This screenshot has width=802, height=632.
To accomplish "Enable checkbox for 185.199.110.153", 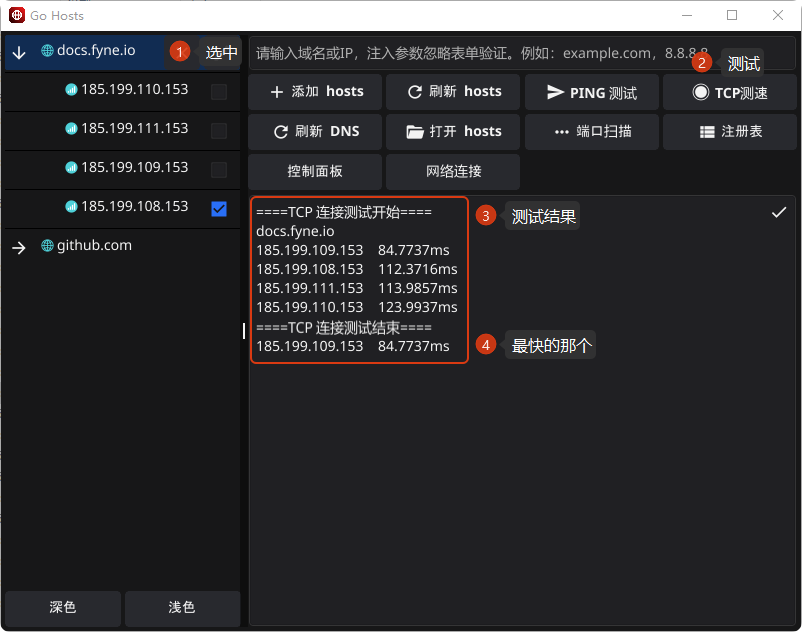I will click(x=219, y=92).
